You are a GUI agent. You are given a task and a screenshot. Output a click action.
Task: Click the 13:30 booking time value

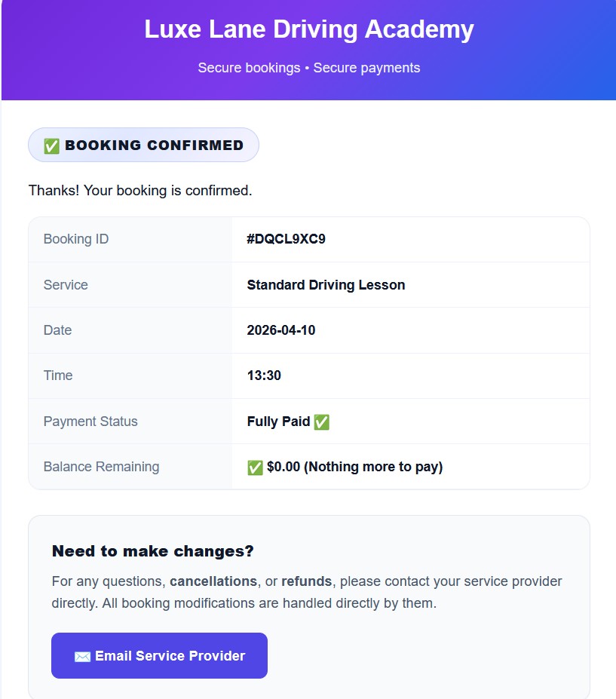[262, 376]
